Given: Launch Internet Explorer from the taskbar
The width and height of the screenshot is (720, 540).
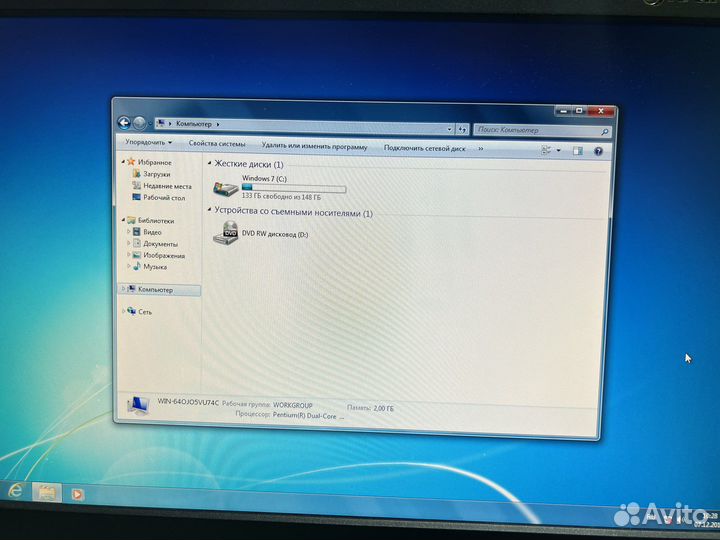Looking at the screenshot, I should click(x=15, y=492).
